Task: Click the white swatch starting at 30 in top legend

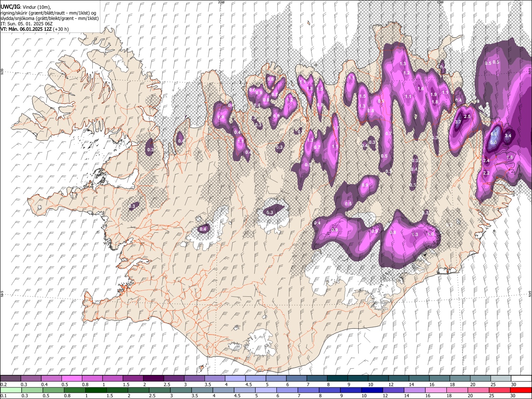Action: click(x=521, y=378)
